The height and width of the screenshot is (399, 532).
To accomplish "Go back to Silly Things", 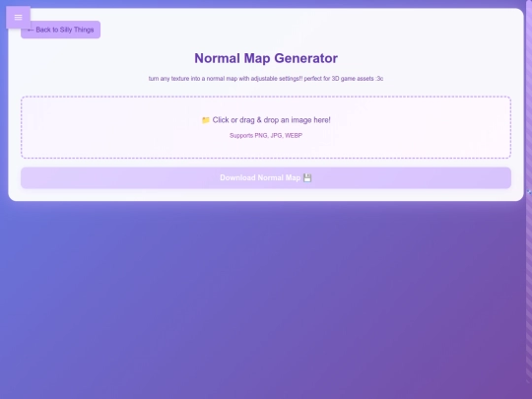I will (x=61, y=30).
